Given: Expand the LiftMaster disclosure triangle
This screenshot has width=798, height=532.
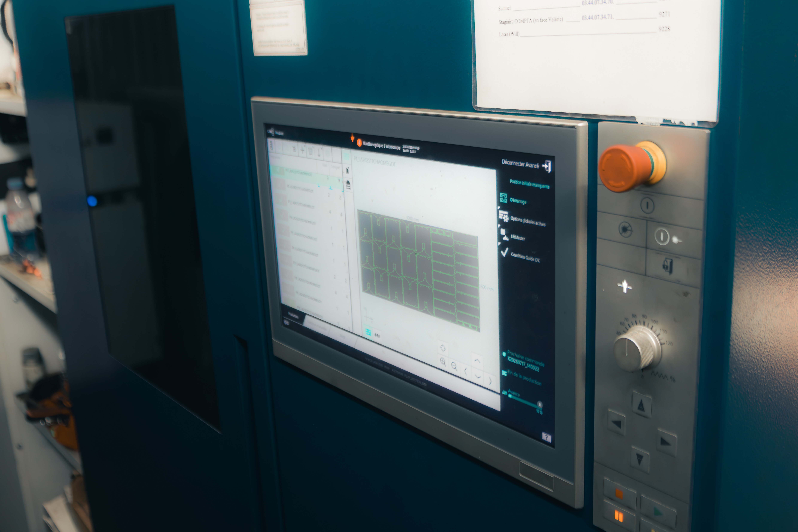Looking at the screenshot, I should pyautogui.click(x=499, y=226).
